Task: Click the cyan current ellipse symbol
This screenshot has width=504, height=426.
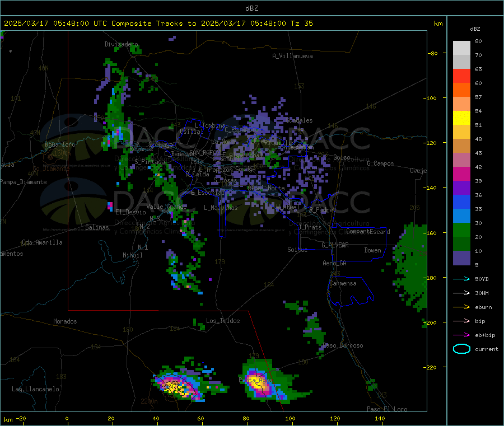Action: coord(461,349)
